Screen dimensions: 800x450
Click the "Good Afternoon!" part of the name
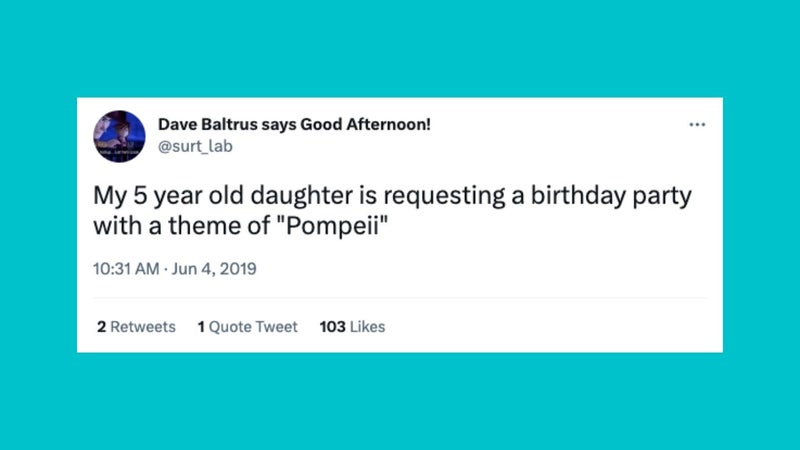(x=365, y=124)
